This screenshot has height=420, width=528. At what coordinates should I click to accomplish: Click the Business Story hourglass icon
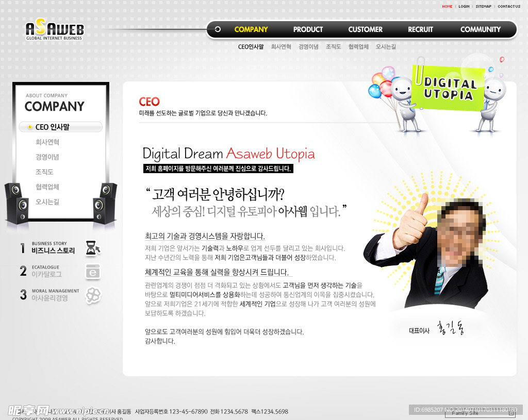[93, 248]
